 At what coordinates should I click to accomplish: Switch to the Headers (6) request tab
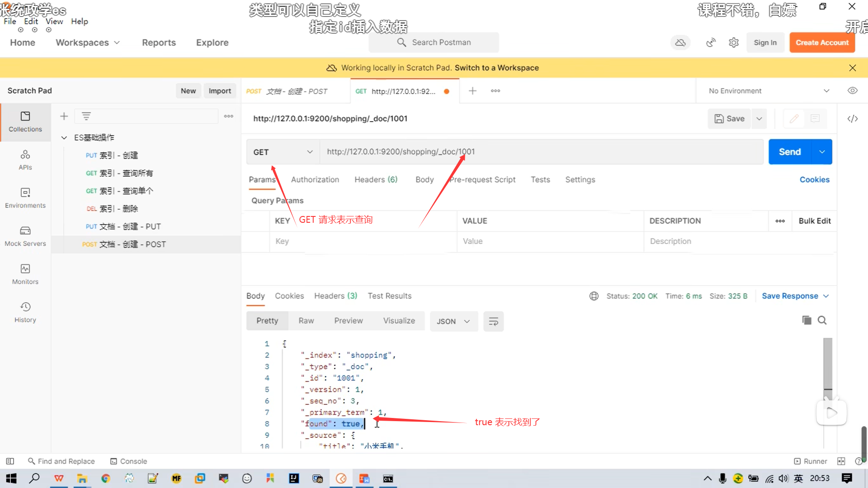coord(376,180)
